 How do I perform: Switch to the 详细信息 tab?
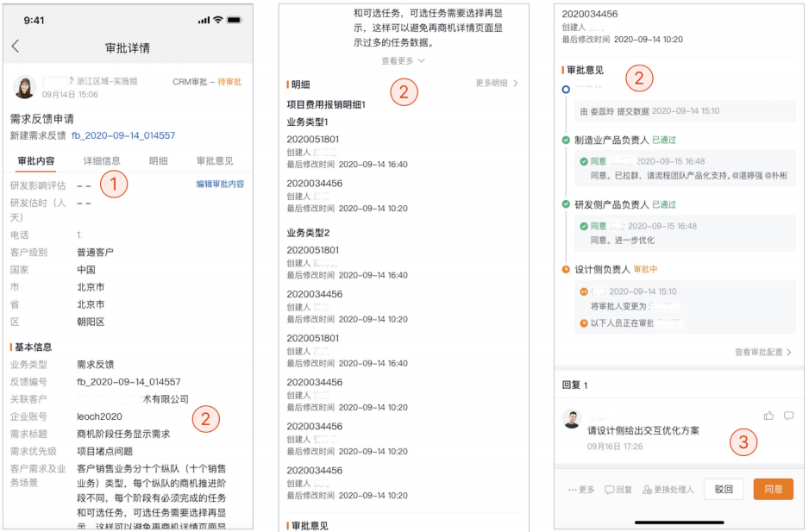[x=102, y=161]
